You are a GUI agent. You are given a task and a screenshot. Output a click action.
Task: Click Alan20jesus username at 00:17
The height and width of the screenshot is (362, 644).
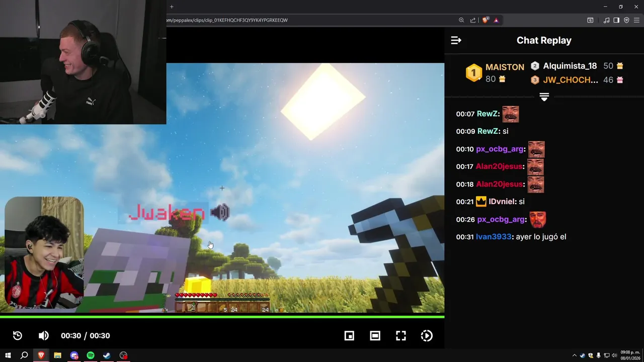tap(499, 167)
